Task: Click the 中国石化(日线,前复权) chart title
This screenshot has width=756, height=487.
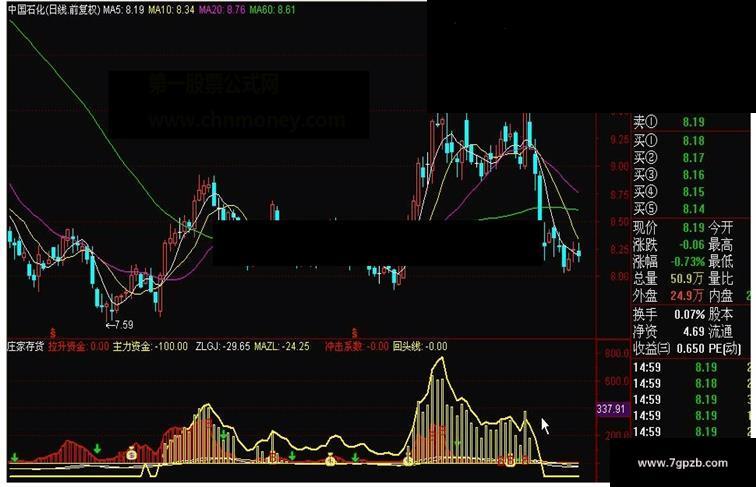Action: [54, 10]
